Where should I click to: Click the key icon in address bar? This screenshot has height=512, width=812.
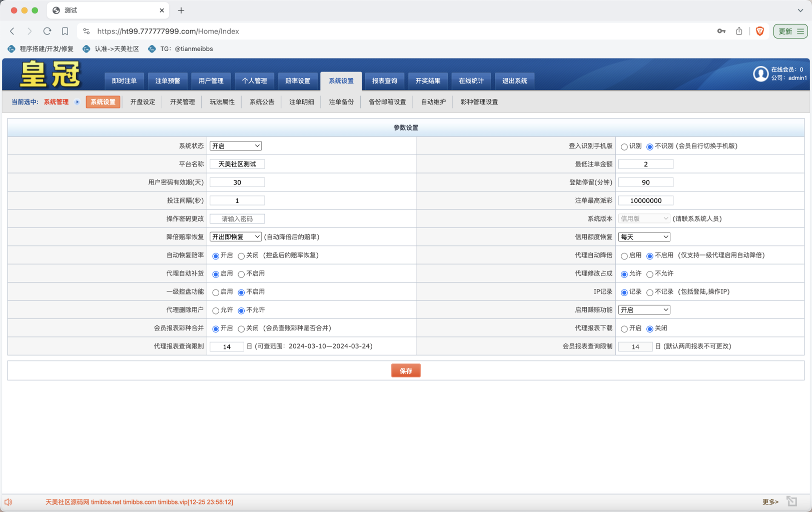[721, 31]
